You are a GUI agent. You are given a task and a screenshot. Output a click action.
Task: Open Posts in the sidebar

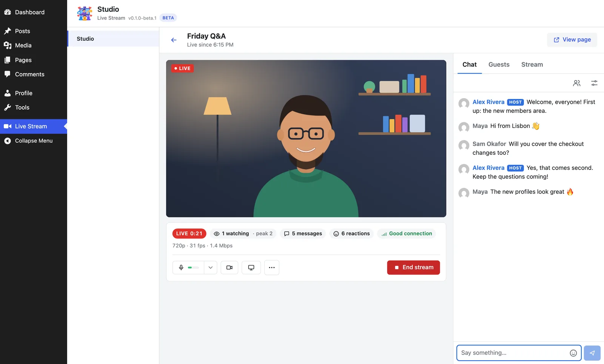pos(33,31)
